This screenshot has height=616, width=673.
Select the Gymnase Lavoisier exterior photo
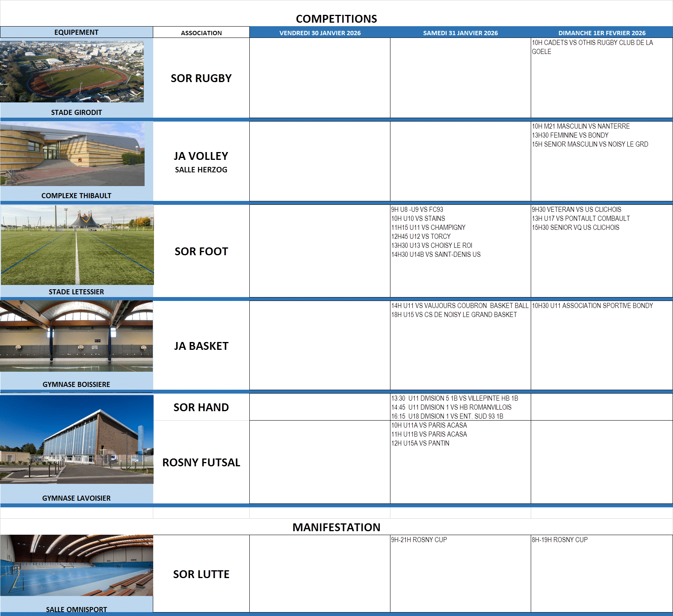tap(77, 439)
